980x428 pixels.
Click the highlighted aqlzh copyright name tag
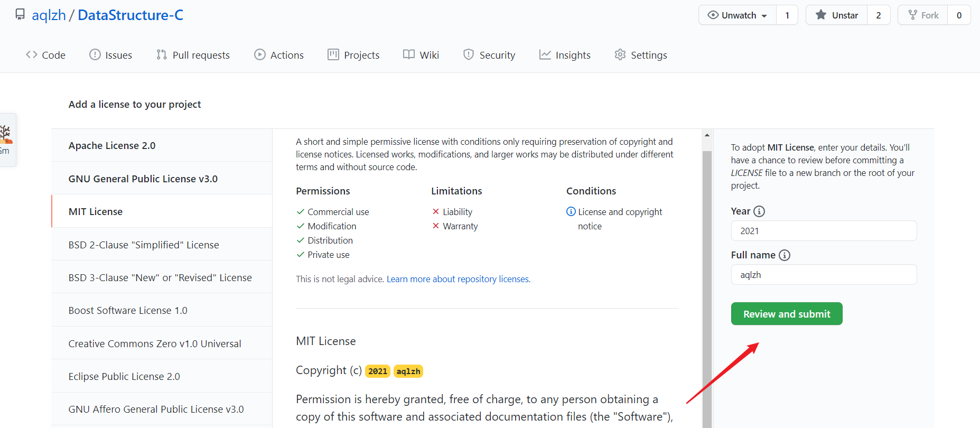[408, 371]
